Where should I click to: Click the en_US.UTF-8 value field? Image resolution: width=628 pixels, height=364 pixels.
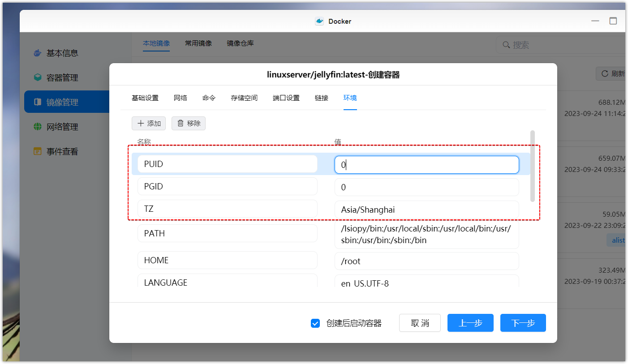[427, 281]
